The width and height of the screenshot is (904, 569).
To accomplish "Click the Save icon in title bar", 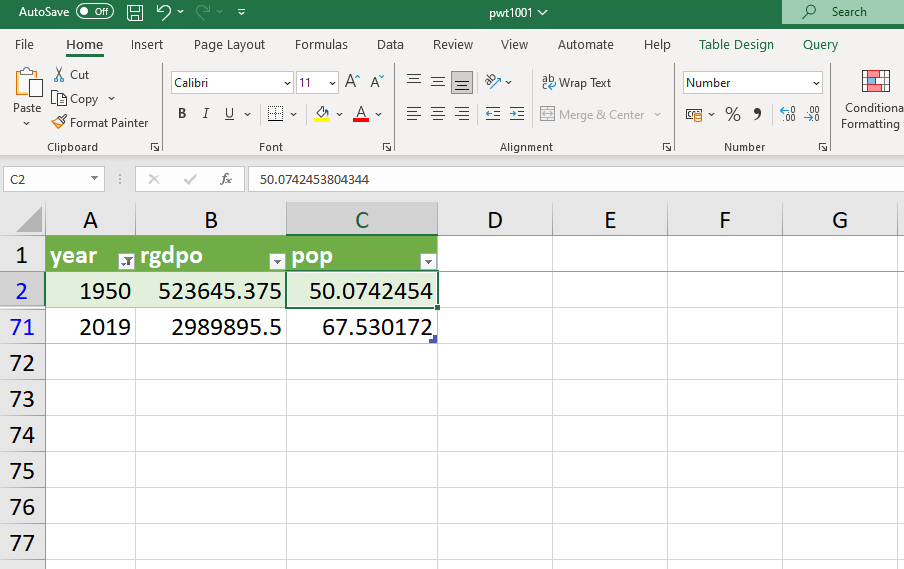I will coord(135,12).
